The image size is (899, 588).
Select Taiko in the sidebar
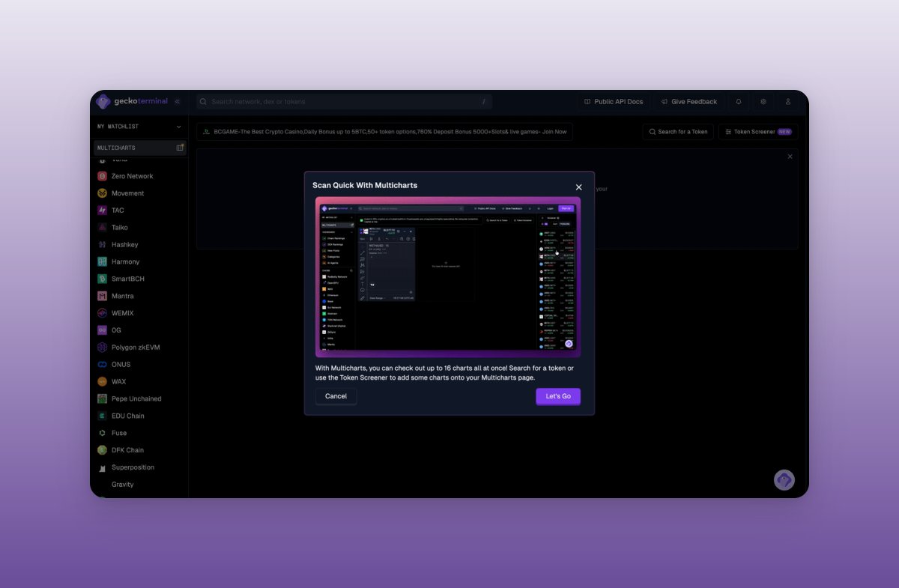coord(120,228)
